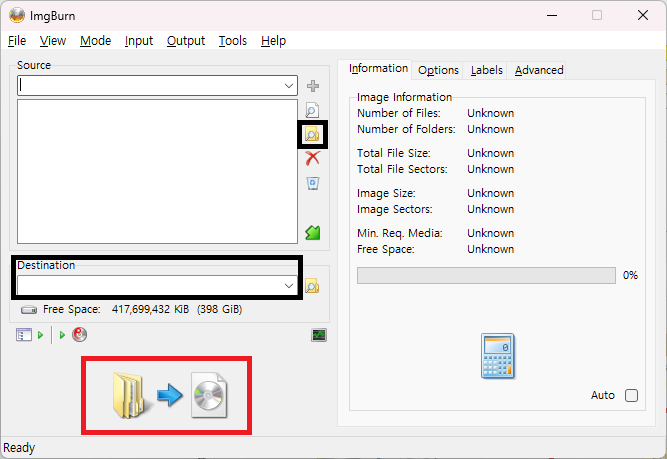The image size is (667, 459).
Task: Click the green play arrow beside the queue icon
Action: coord(40,335)
